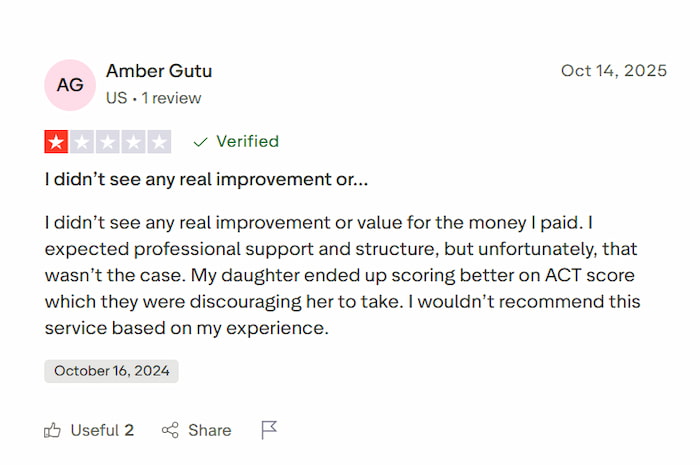700x465 pixels.
Task: Click the Oct 14, 2025 review date
Action: tap(613, 71)
